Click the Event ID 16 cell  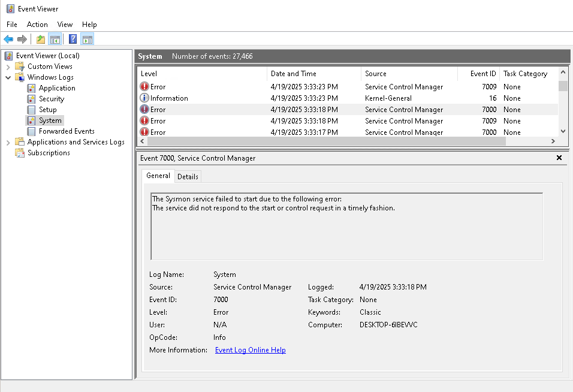[x=493, y=98]
